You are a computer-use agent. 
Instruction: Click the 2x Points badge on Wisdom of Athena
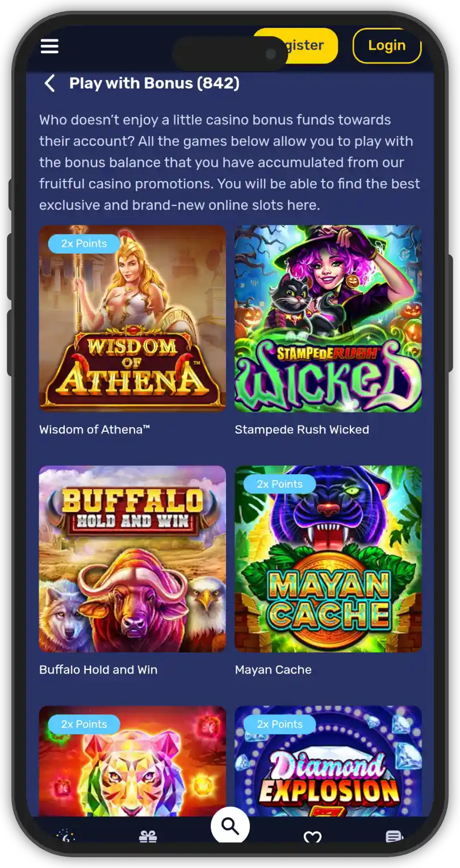(84, 243)
